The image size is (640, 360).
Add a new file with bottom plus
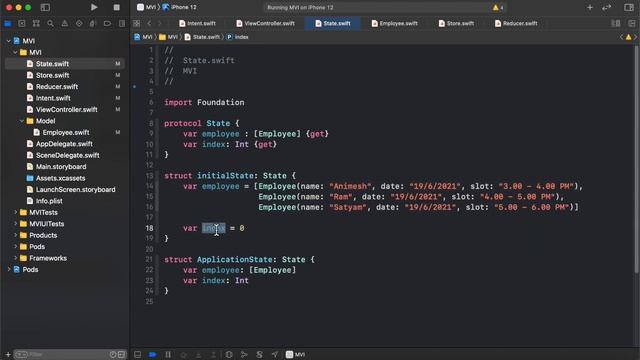8,354
